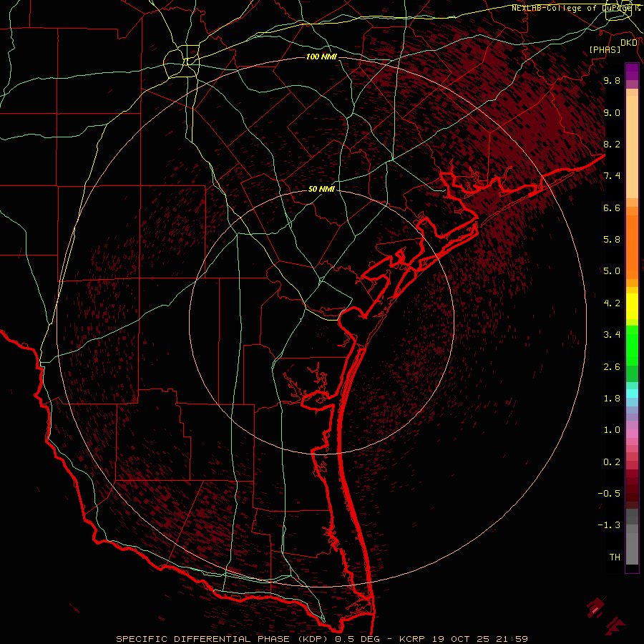This screenshot has height=644, width=644.
Task: Click the 1.0 scale value
Action: pyautogui.click(x=612, y=430)
